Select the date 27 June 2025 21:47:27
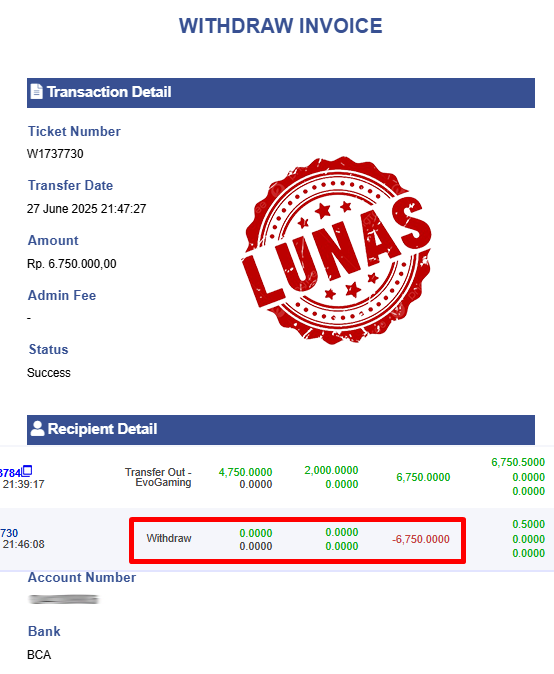 click(86, 209)
